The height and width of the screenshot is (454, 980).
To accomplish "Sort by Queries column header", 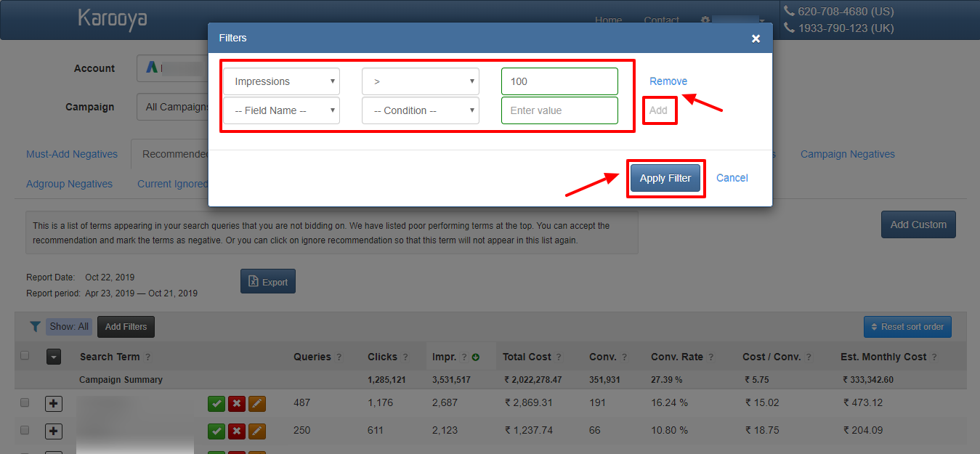I will [312, 357].
